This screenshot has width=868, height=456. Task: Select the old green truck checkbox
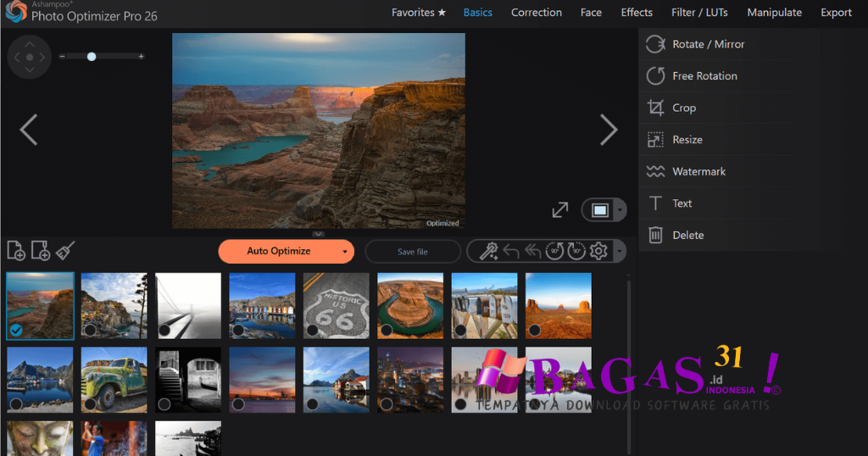[x=90, y=404]
